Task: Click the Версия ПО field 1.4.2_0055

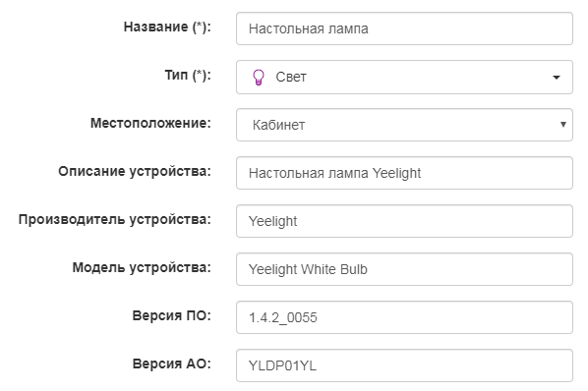Action: click(x=404, y=317)
